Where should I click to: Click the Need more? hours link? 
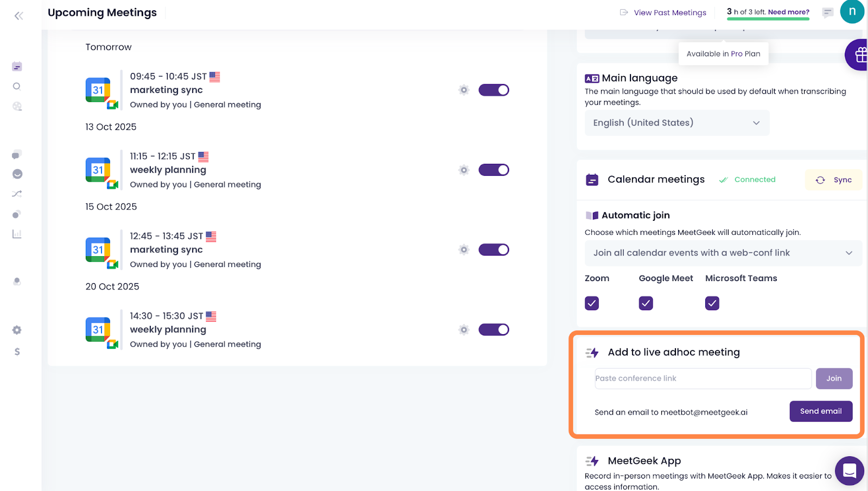788,12
